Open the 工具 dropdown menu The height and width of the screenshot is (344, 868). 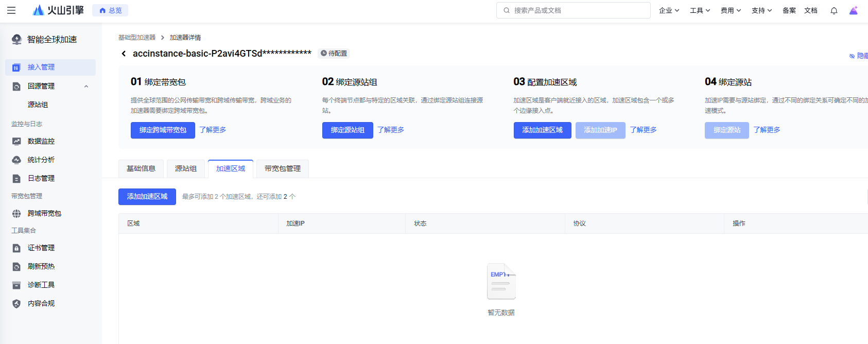(x=700, y=10)
